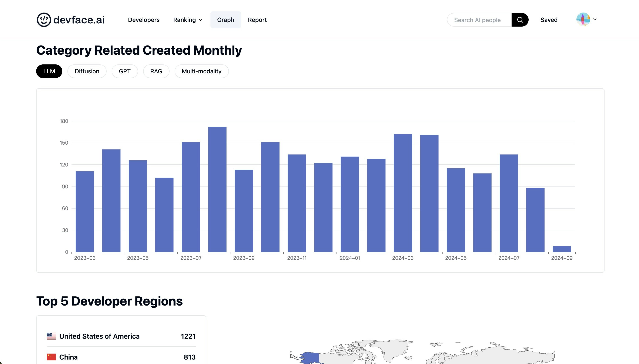This screenshot has width=639, height=364.
Task: Click the United States flag icon
Action: click(x=51, y=336)
